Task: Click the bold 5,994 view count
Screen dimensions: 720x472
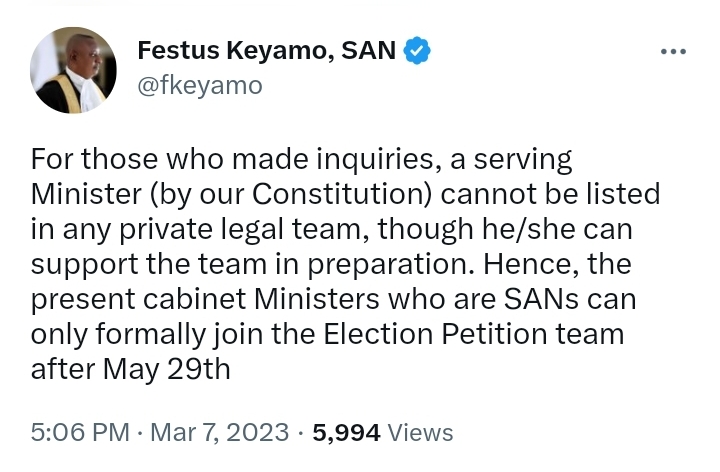Action: (346, 432)
